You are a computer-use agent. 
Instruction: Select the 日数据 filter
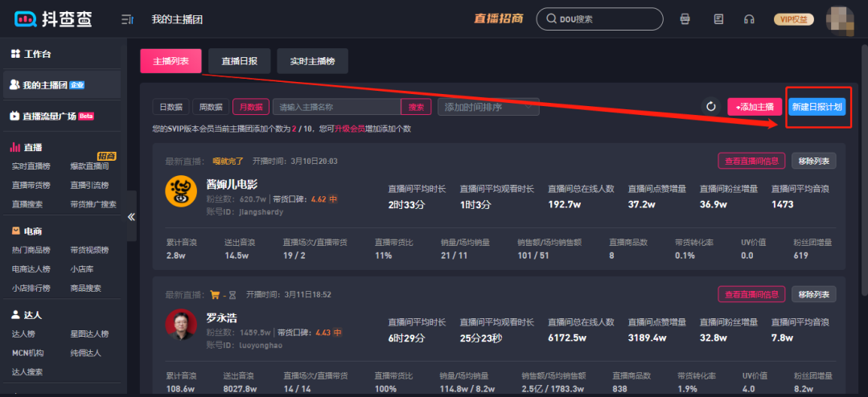click(x=171, y=107)
